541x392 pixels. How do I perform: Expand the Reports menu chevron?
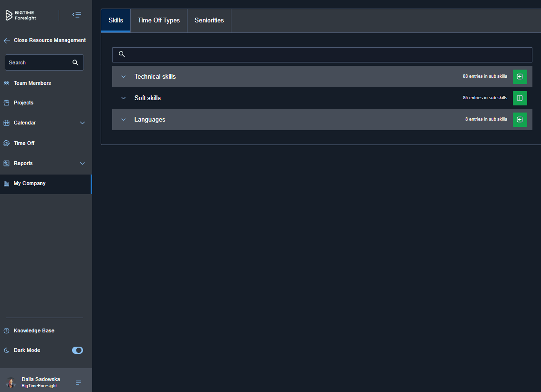pos(82,163)
